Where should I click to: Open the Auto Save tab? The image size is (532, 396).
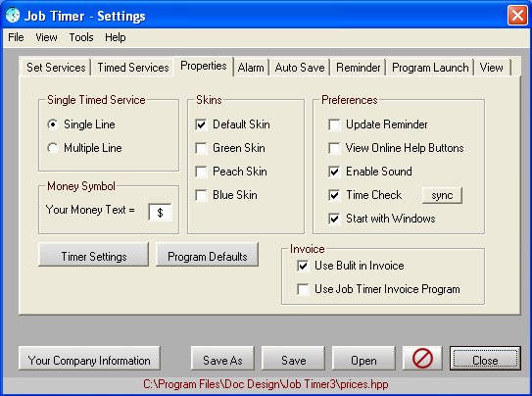tap(300, 68)
